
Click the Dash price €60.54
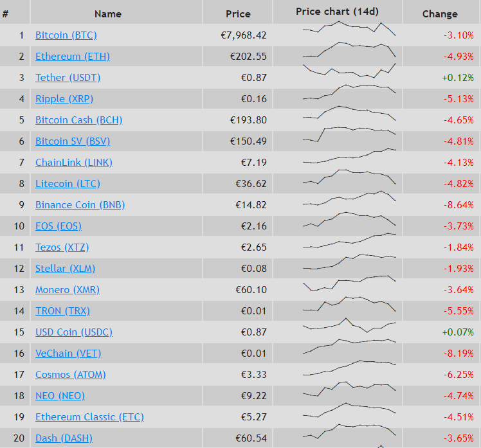(x=251, y=438)
